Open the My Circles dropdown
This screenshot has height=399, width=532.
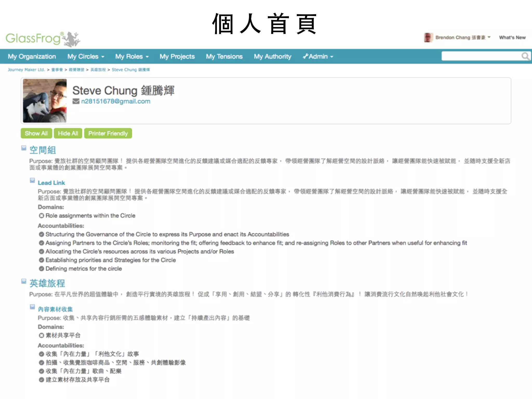86,57
